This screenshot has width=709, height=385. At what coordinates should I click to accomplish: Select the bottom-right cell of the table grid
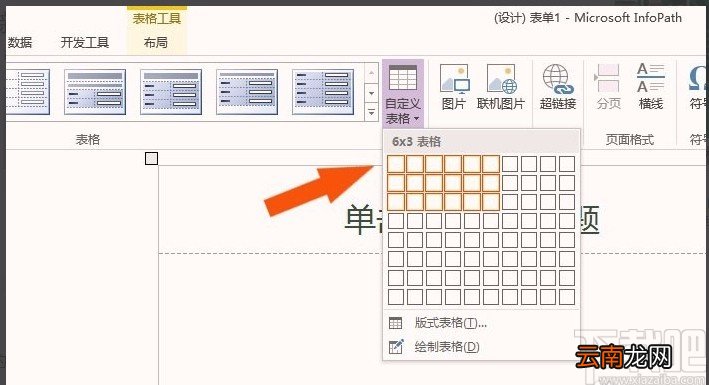567,297
